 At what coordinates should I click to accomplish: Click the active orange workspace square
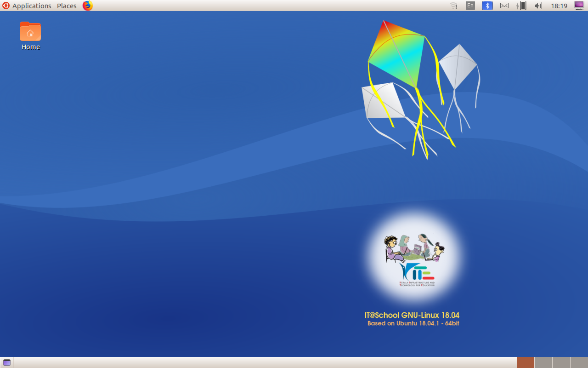[526, 362]
